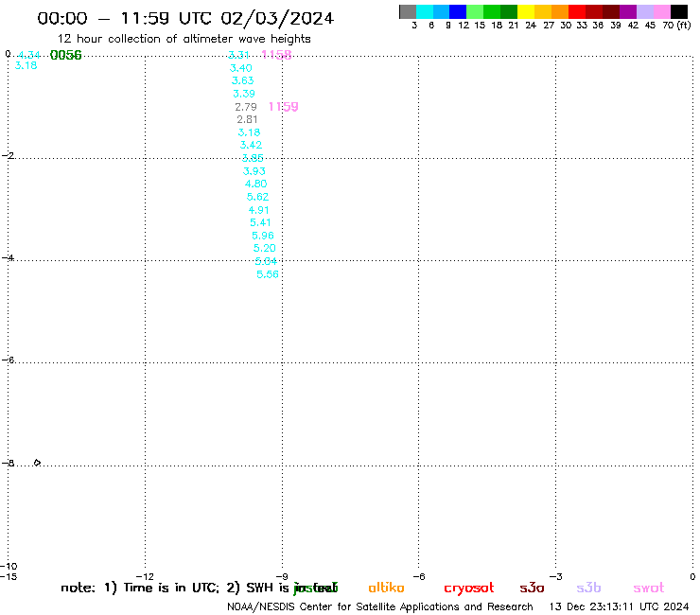Click the 'note: 1) Time is in UTC' text
Viewport: 700px width, 615px height.
(x=140, y=588)
